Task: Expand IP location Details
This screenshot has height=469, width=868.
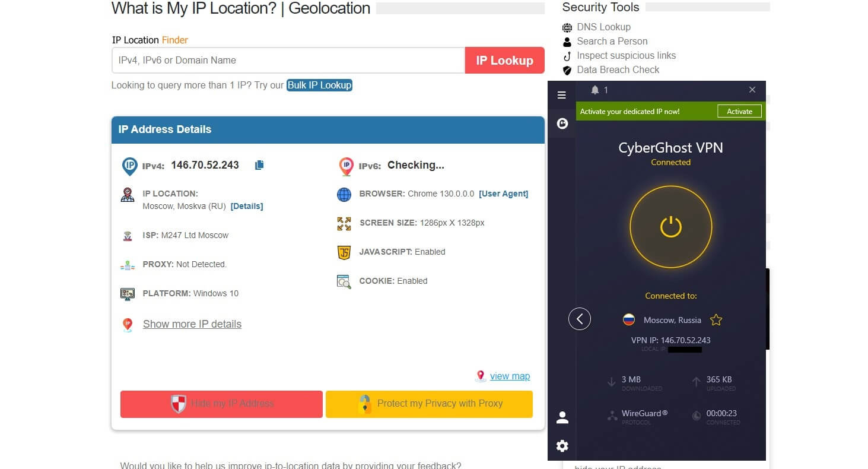Action: 247,206
